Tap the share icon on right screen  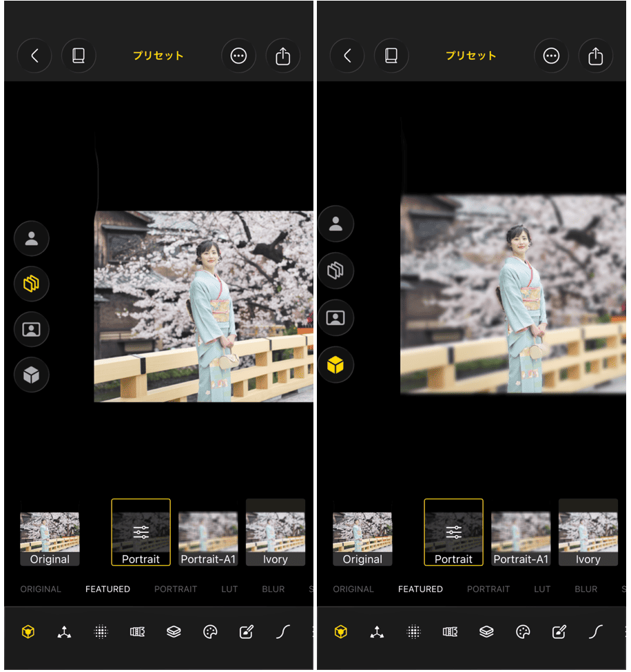click(x=596, y=56)
